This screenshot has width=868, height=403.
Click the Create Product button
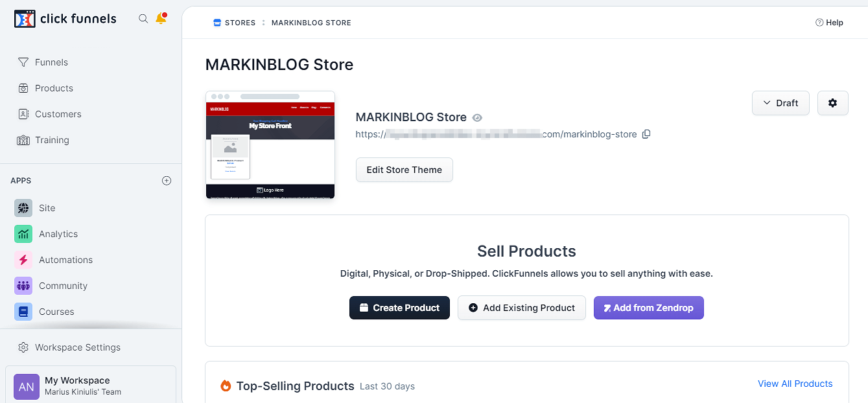point(399,308)
